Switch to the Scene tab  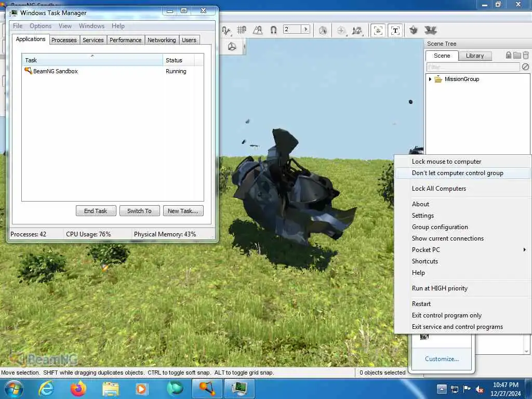pos(442,56)
